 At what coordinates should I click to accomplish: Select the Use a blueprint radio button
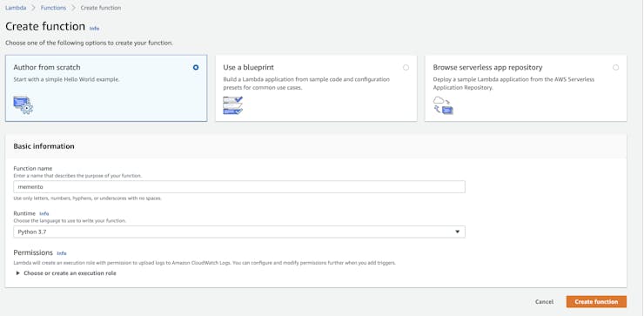click(406, 67)
